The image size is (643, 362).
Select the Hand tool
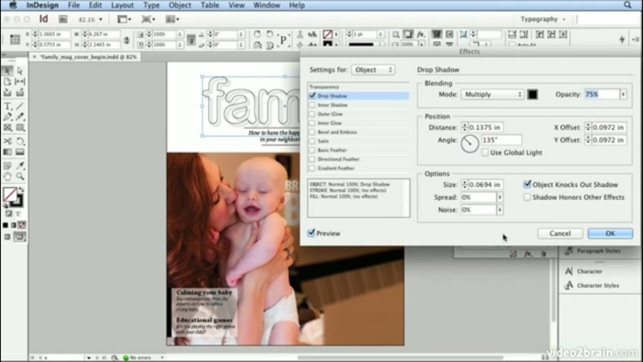pos(7,177)
